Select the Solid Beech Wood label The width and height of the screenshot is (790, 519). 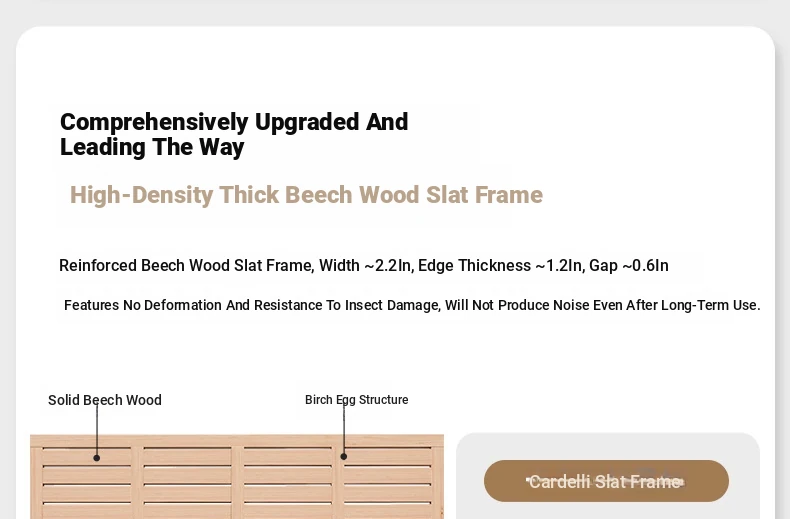105,400
